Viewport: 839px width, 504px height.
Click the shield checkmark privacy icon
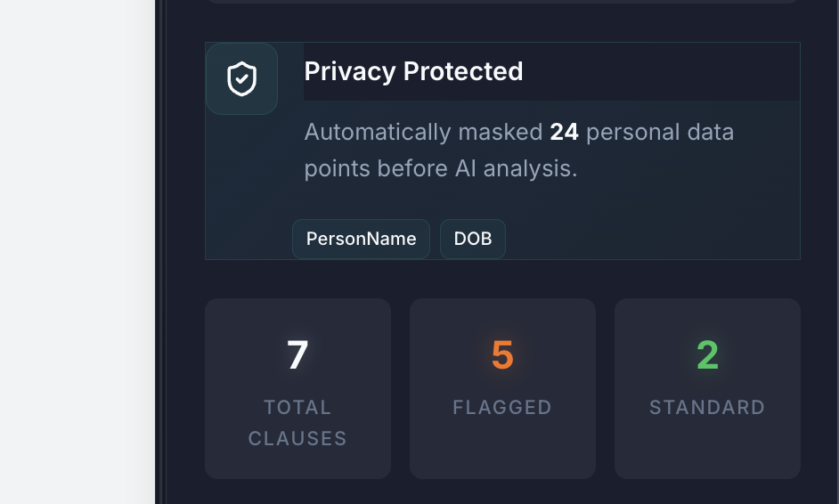pyautogui.click(x=242, y=78)
